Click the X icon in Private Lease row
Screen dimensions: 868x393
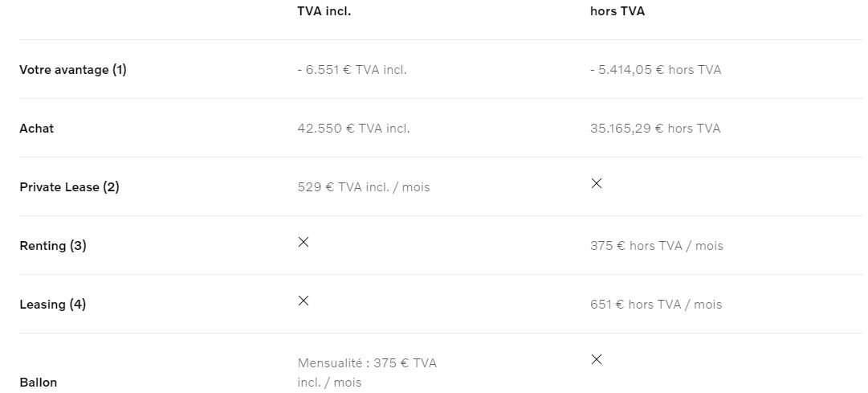pos(596,184)
